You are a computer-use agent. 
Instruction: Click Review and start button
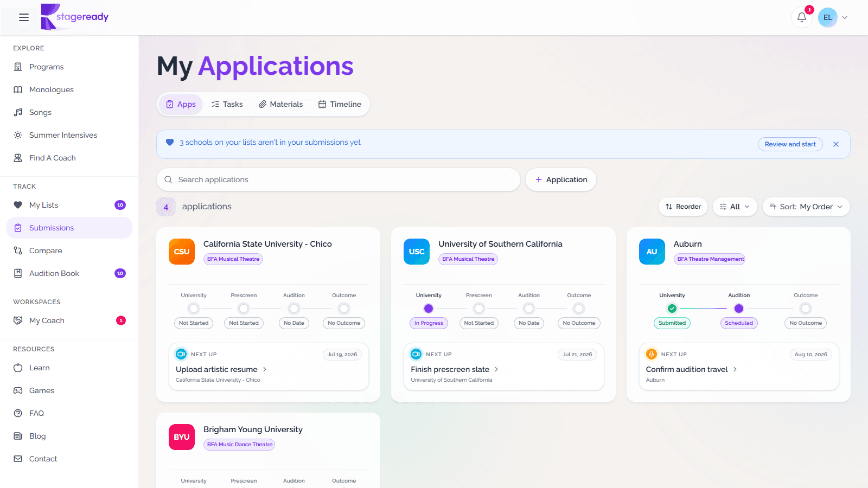pos(790,144)
